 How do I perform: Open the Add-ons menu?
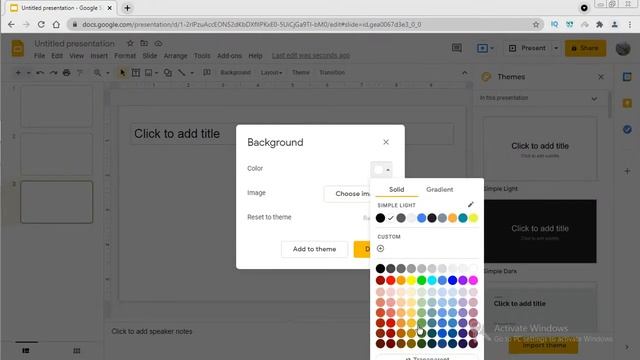[x=229, y=56]
